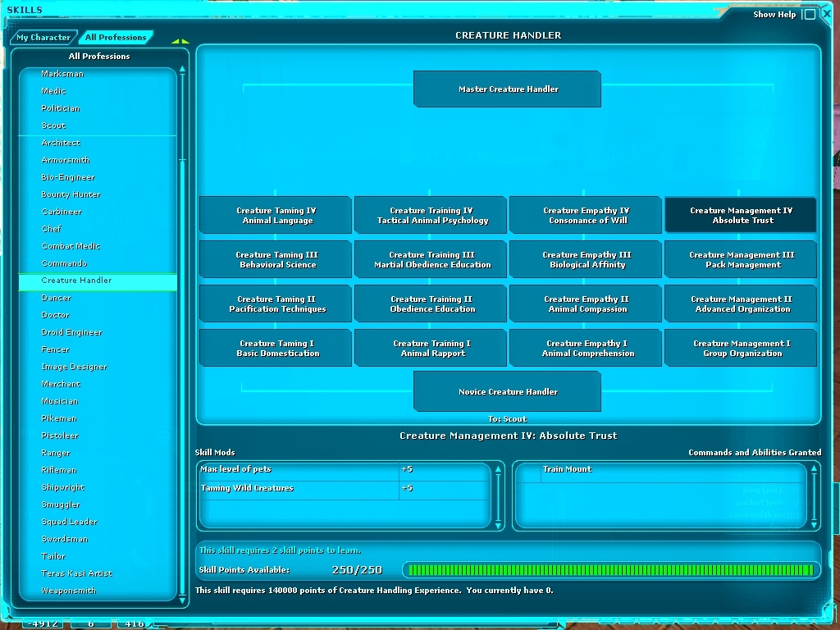Screen dimensions: 840x630
Task: Click the Commands and Abilities scroll-up arrow
Action: (814, 469)
